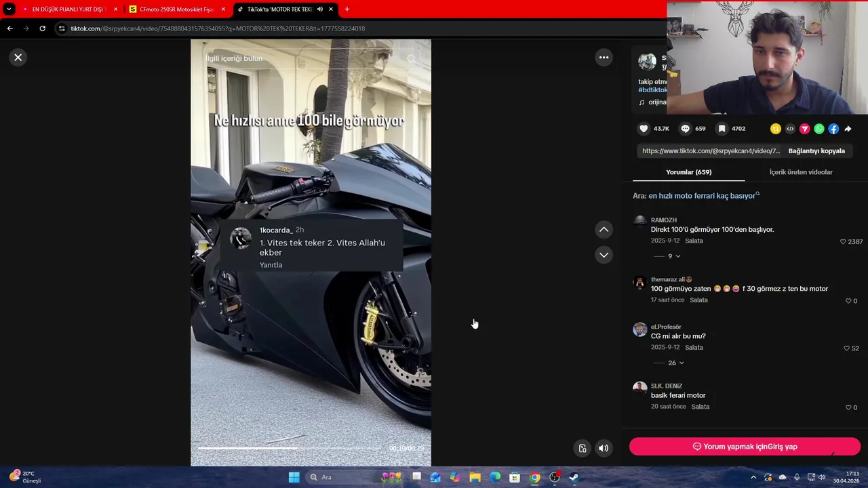Reply to SLK. DENIZ comment via Salata
Image resolution: width=868 pixels, height=488 pixels.
(x=701, y=407)
